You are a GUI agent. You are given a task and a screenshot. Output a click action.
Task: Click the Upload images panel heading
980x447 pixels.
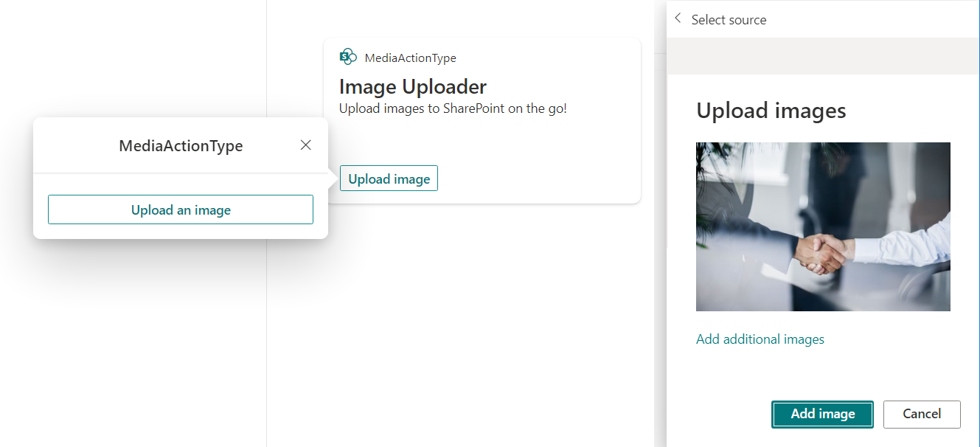pos(771,111)
